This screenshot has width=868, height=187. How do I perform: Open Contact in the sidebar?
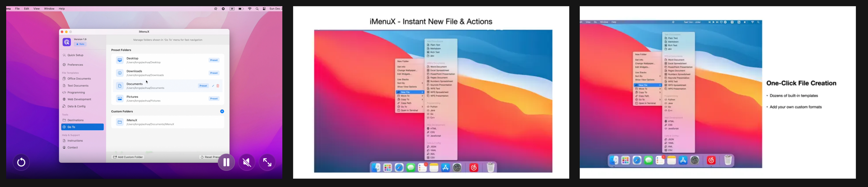coord(72,147)
